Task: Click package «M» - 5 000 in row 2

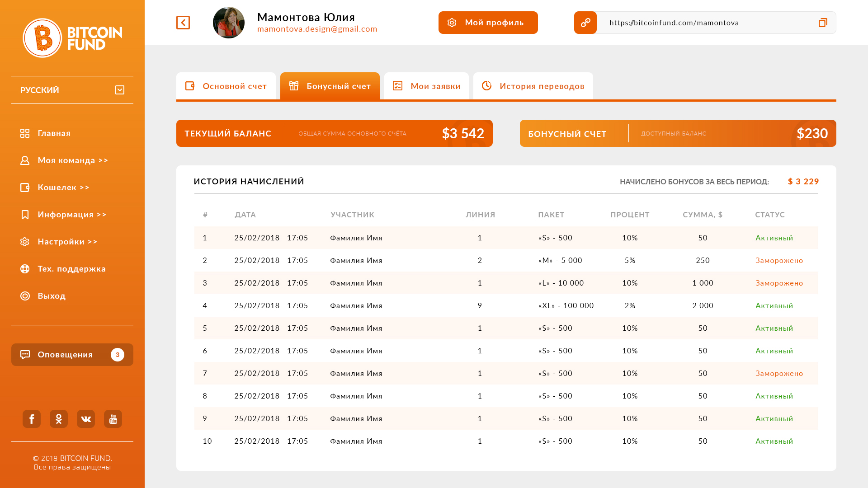Action: click(x=561, y=260)
